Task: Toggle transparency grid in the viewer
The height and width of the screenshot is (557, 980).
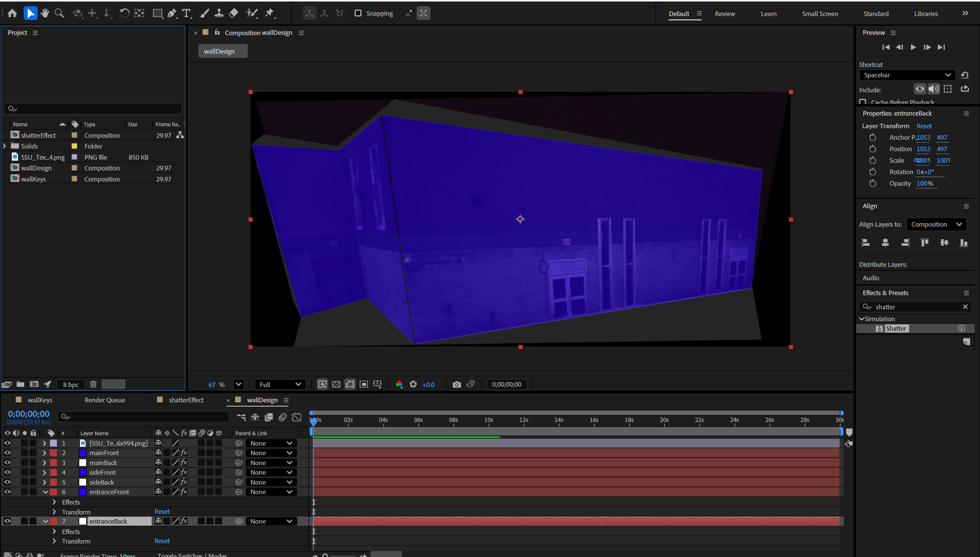Action: click(x=336, y=384)
